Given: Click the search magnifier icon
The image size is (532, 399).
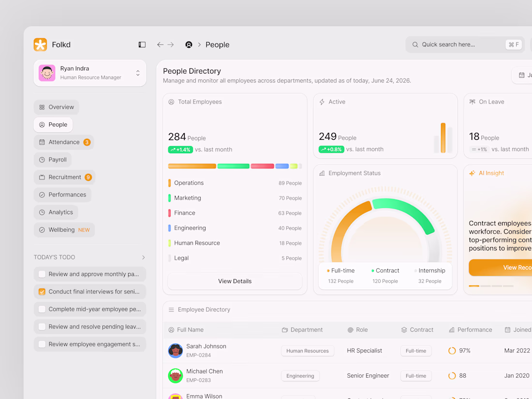Looking at the screenshot, I should 415,44.
